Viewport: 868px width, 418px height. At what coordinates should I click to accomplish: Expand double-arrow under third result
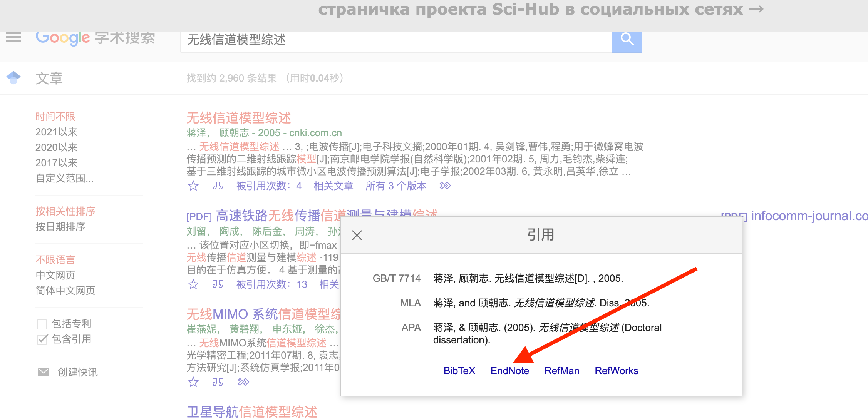click(x=243, y=382)
